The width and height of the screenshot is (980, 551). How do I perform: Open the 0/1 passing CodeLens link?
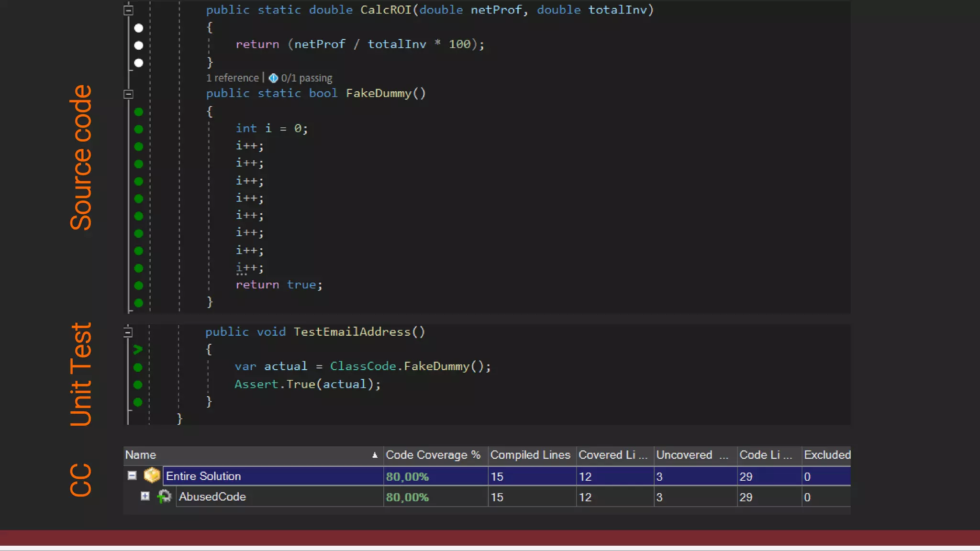point(306,78)
